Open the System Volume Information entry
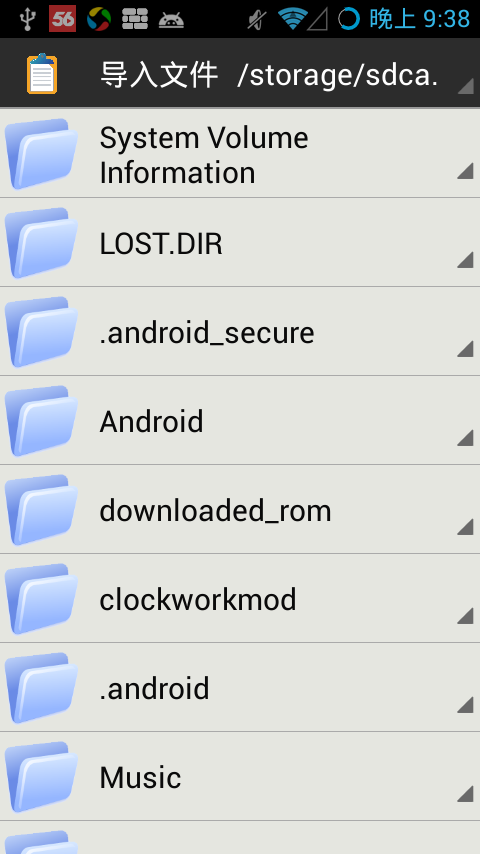This screenshot has width=480, height=854. click(240, 154)
